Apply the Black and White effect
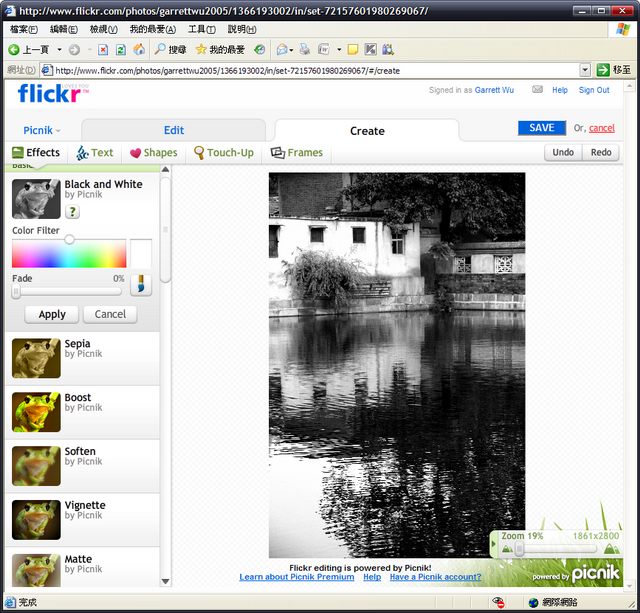 (52, 314)
